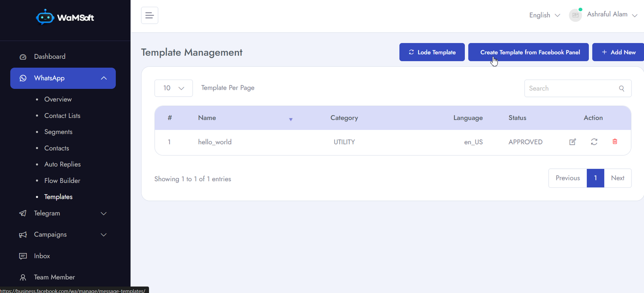The image size is (644, 293).
Task: Expand the Telegram menu section
Action: [104, 213]
